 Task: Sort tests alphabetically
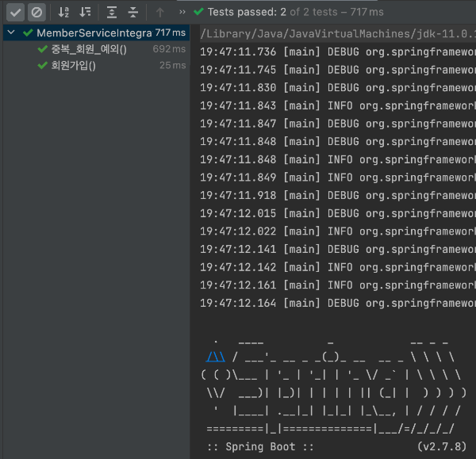[63, 13]
